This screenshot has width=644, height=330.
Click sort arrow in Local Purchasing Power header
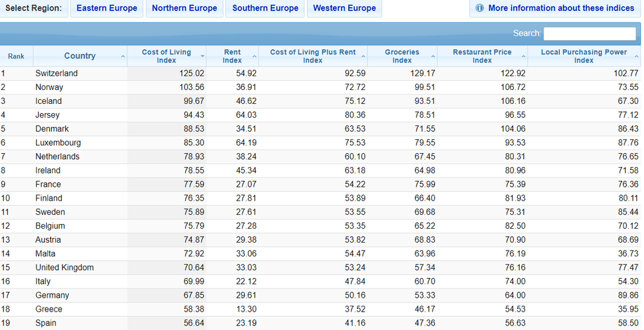(636, 57)
